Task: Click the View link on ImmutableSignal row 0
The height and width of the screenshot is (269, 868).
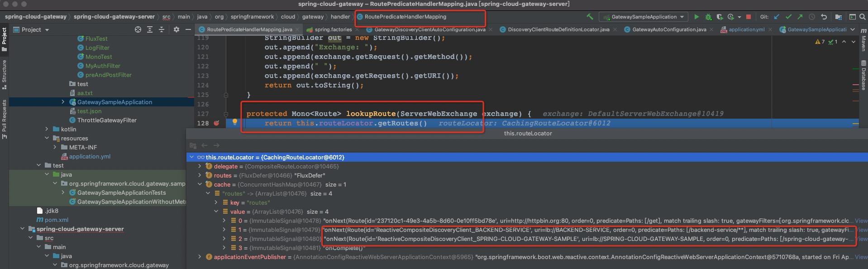Action: (x=861, y=221)
